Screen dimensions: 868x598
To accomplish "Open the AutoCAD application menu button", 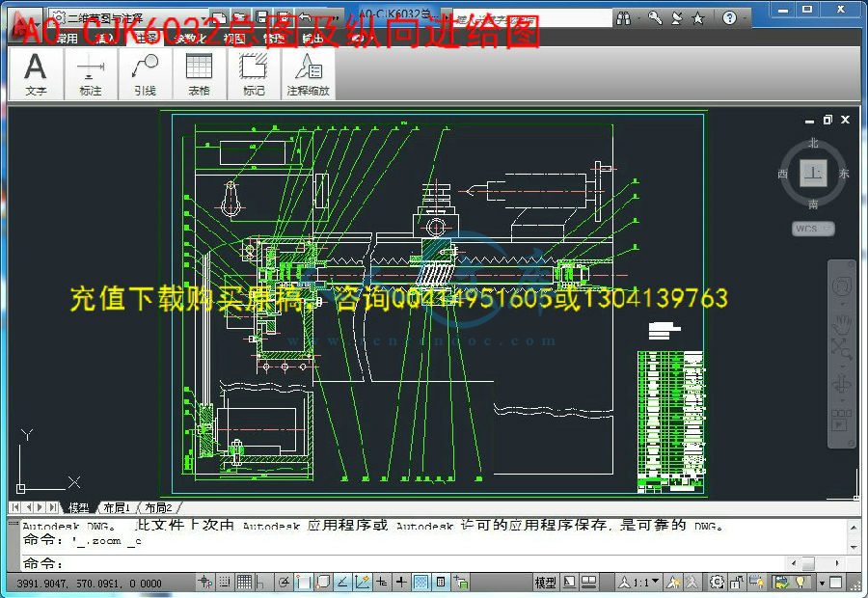I will 25,25.
